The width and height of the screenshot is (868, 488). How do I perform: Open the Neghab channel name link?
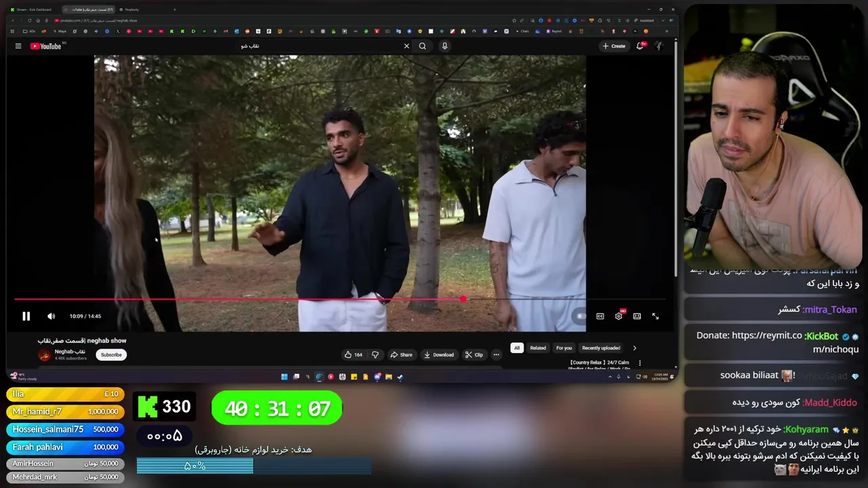[70, 352]
